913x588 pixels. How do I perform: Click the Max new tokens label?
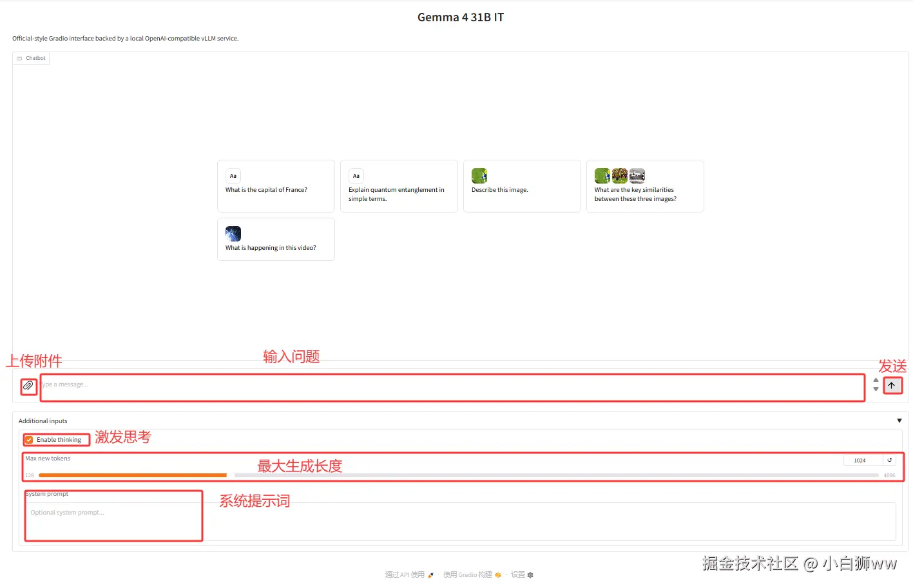[x=48, y=459]
